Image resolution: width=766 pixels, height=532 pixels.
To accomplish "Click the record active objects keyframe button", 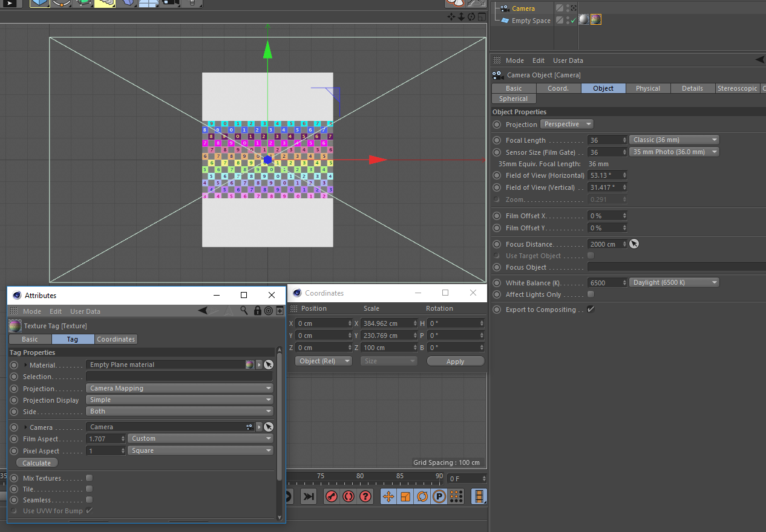I will [331, 497].
